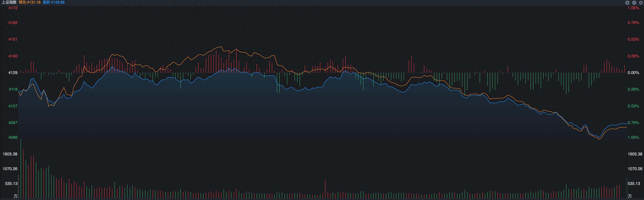
Task: Open chart settings gear icon
Action: point(641,3)
